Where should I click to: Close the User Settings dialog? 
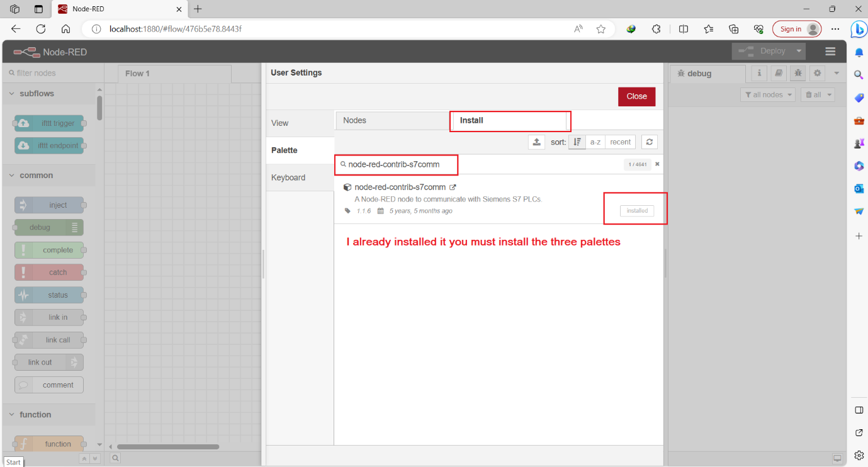click(x=636, y=96)
